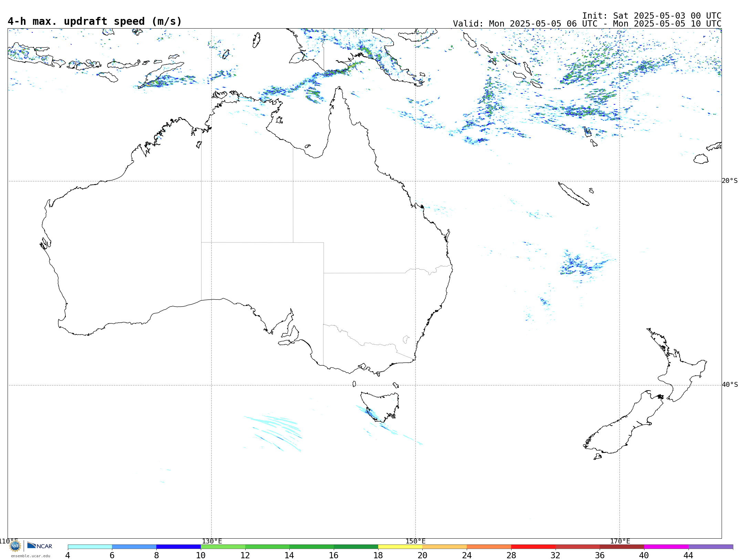Click the NSF logo
744x560 pixels.
pyautogui.click(x=15, y=546)
